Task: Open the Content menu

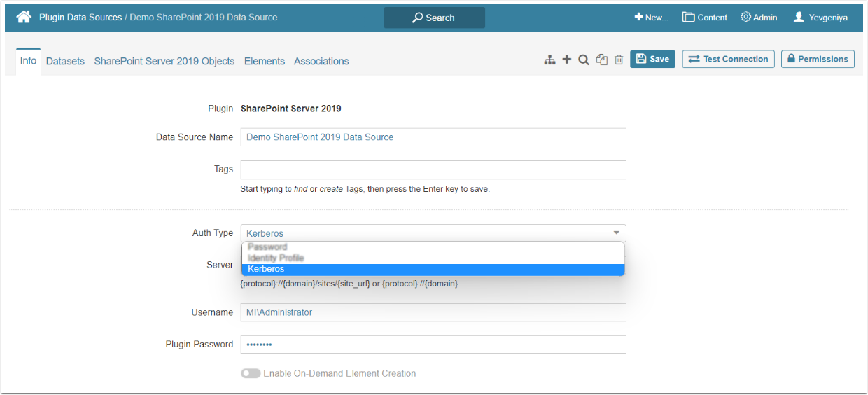Action: tap(705, 18)
